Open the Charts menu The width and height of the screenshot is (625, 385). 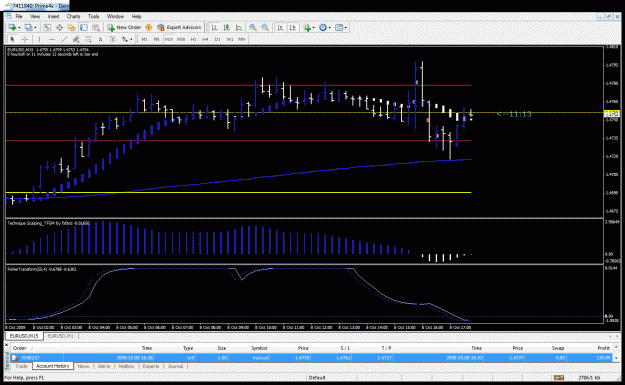[x=73, y=16]
